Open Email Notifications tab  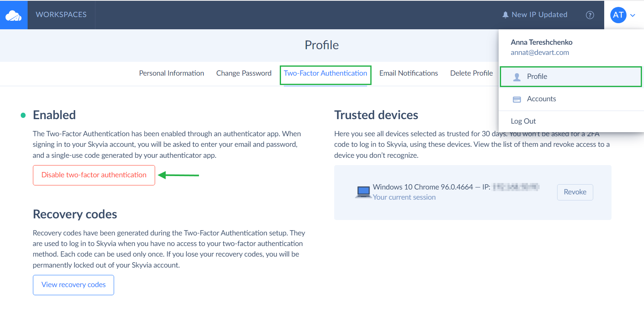tap(408, 73)
